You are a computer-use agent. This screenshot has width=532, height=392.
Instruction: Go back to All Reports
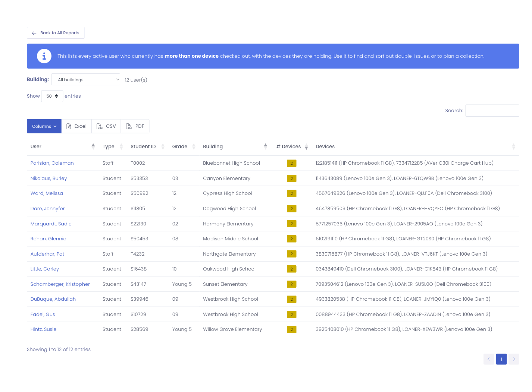[x=56, y=33]
